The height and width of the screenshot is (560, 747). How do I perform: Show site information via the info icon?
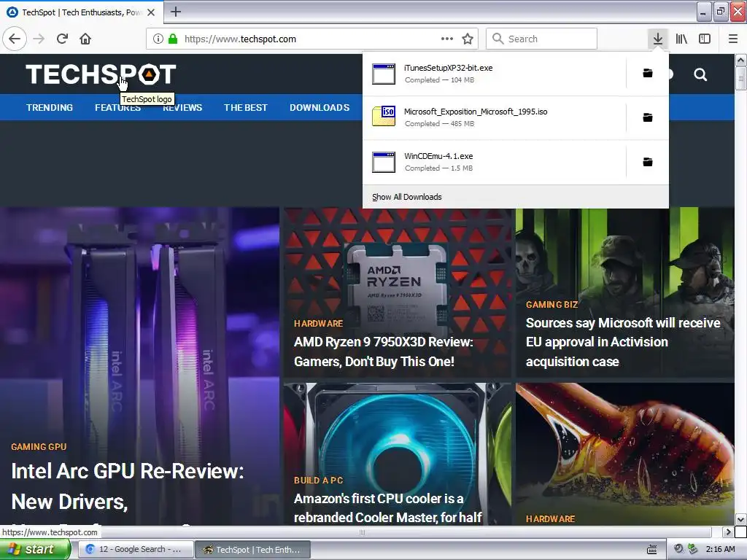click(158, 39)
